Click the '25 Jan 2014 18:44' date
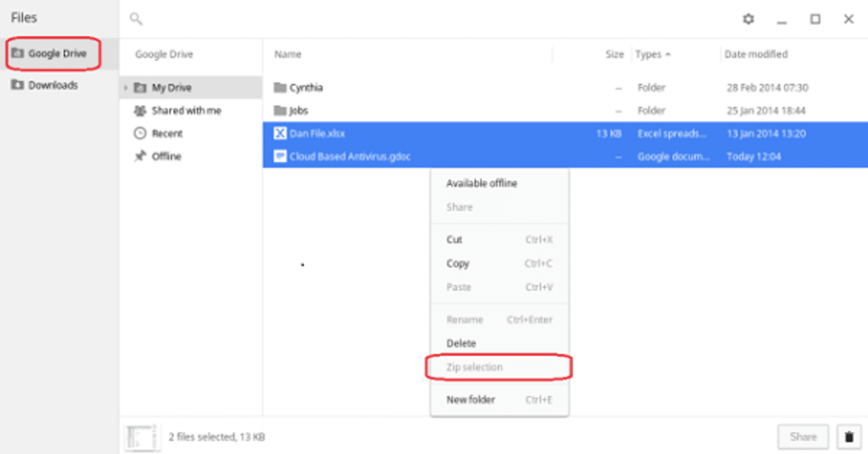This screenshot has height=454, width=868. point(766,111)
